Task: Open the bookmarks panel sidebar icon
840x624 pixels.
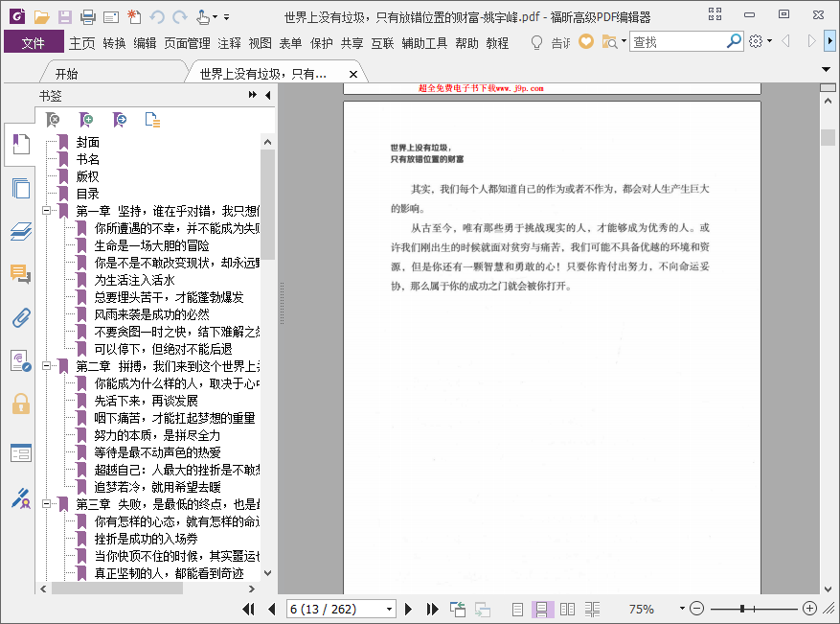Action: 21,144
